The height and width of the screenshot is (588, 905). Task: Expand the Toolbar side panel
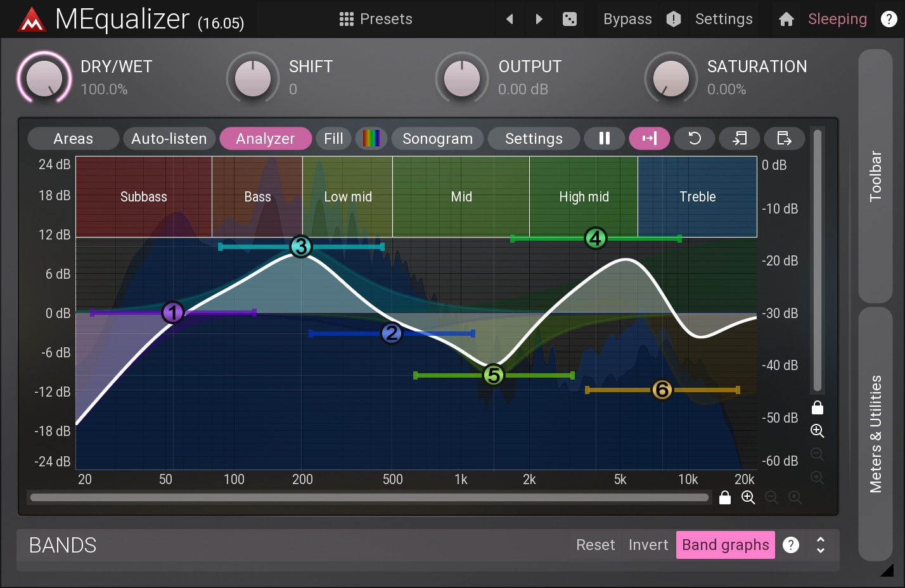875,176
